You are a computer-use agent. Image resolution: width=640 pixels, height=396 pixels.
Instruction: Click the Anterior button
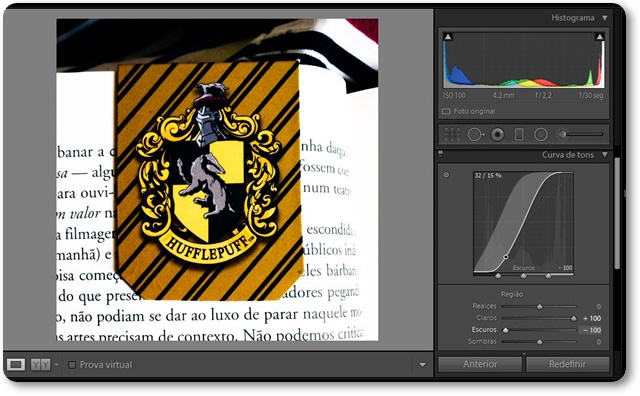click(x=480, y=364)
